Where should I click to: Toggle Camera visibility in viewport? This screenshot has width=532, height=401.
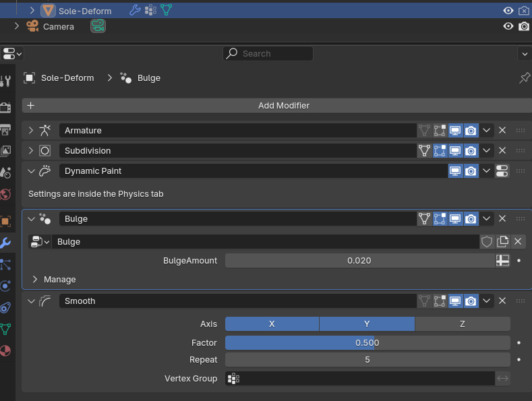tap(508, 26)
